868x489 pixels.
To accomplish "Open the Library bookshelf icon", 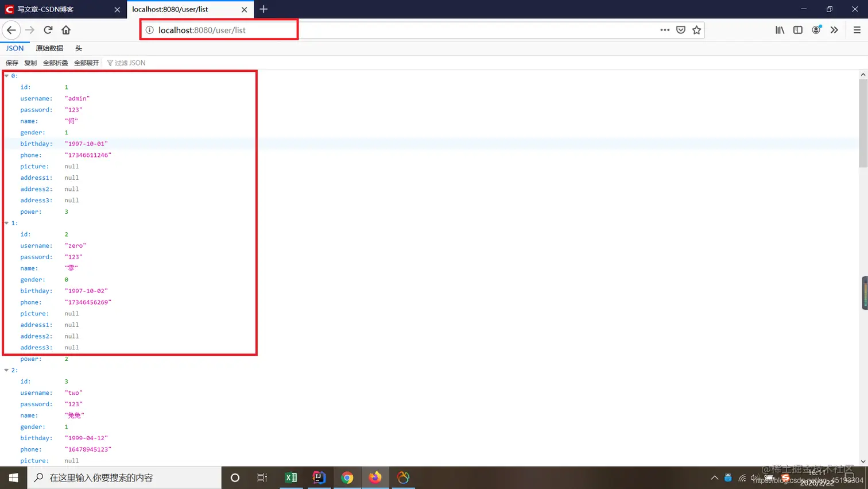I will click(780, 30).
